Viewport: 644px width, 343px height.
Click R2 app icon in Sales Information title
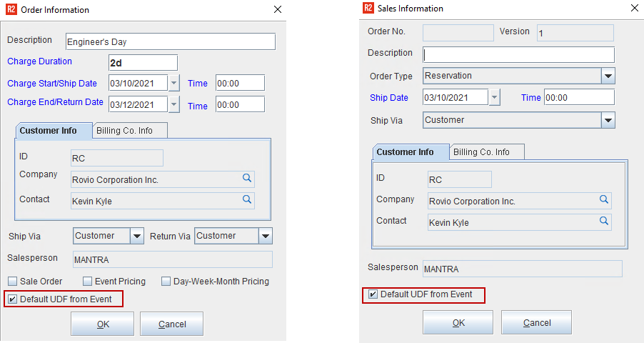[368, 9]
